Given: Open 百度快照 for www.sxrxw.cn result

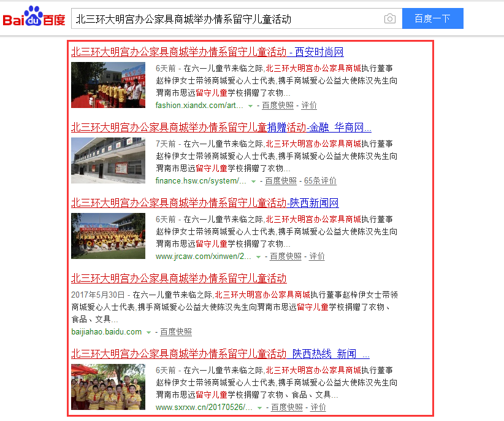Looking at the screenshot, I should (x=287, y=407).
